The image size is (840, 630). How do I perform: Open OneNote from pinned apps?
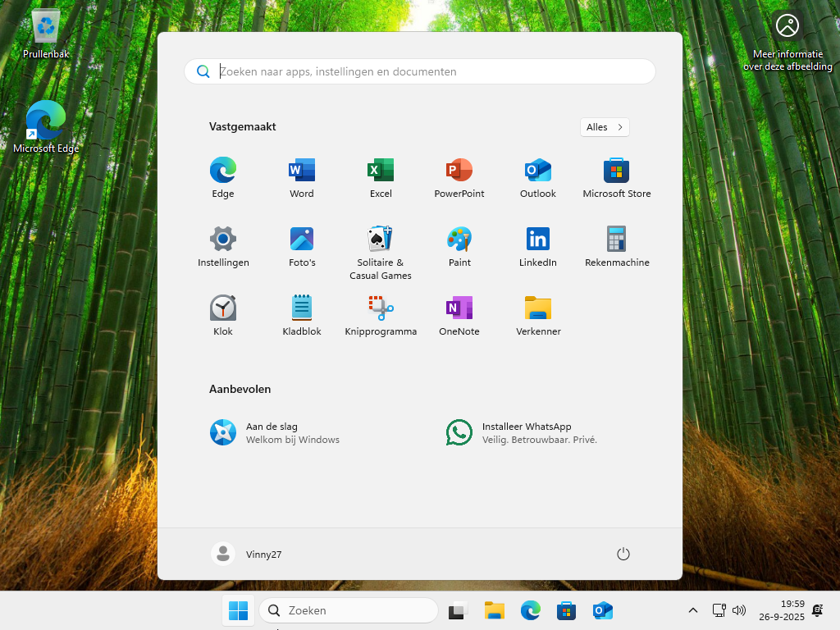tap(459, 316)
